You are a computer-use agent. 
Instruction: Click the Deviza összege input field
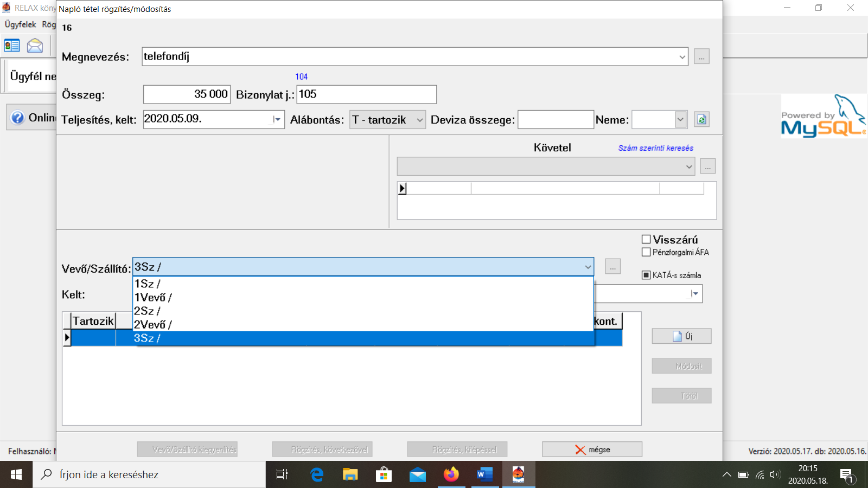[x=556, y=120]
